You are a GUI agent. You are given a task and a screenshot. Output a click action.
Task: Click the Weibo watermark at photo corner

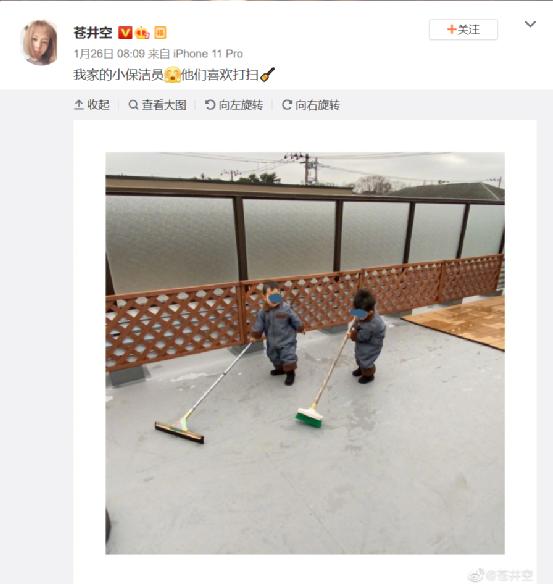[x=500, y=575]
